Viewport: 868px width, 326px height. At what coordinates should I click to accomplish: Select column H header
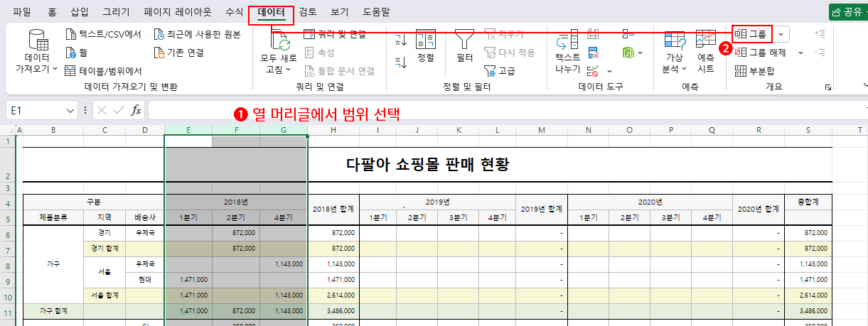[333, 130]
